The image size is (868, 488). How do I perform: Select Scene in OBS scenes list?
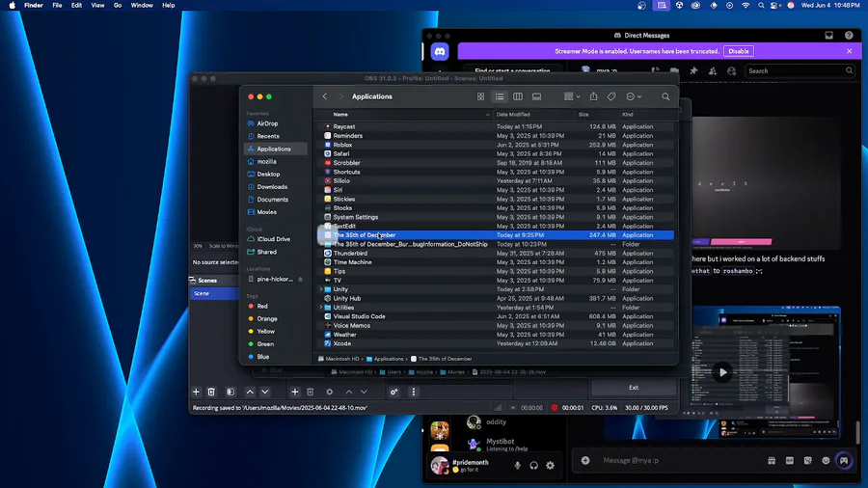coord(214,293)
